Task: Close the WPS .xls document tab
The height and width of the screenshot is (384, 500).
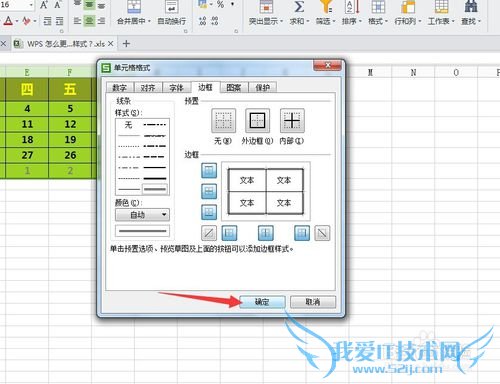Action: pyautogui.click(x=111, y=44)
